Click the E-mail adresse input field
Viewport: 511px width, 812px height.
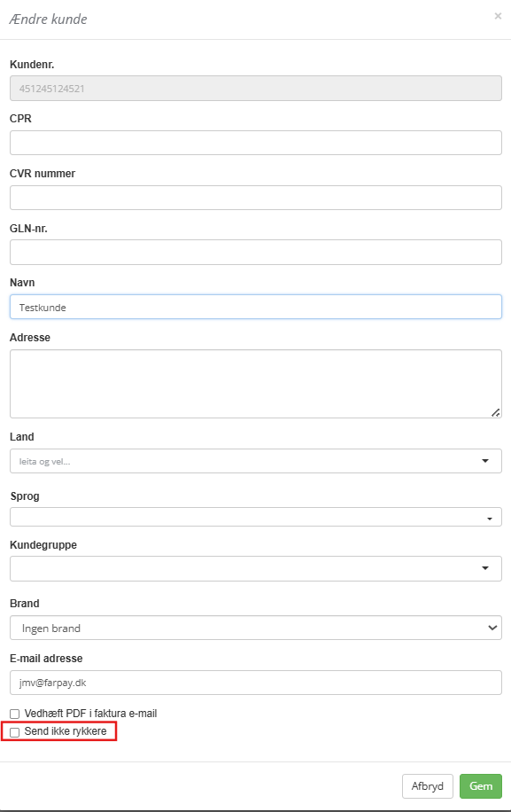(x=255, y=683)
